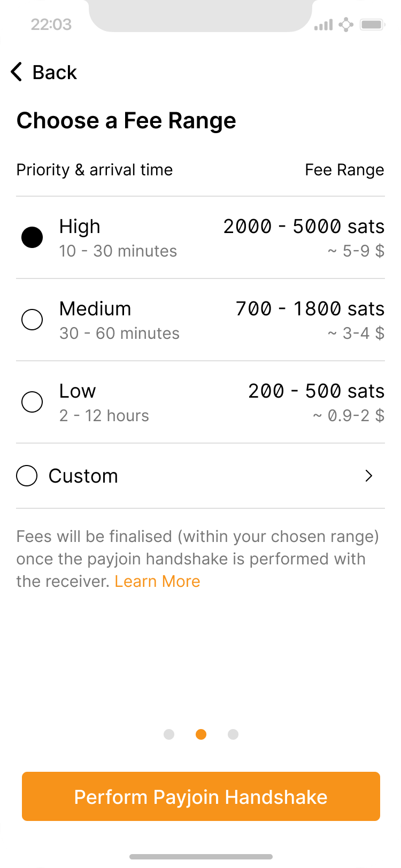This screenshot has height=868, width=401.
Task: Select the Low priority radio button
Action: (x=32, y=402)
